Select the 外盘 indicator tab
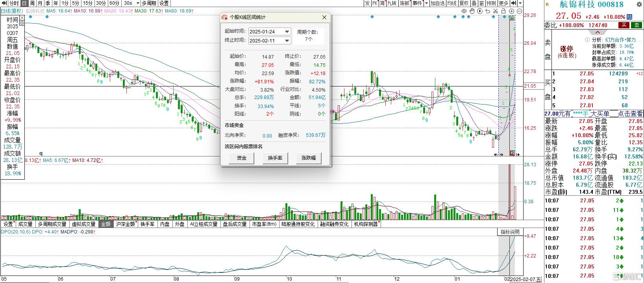This screenshot has width=644, height=283. pos(180,224)
